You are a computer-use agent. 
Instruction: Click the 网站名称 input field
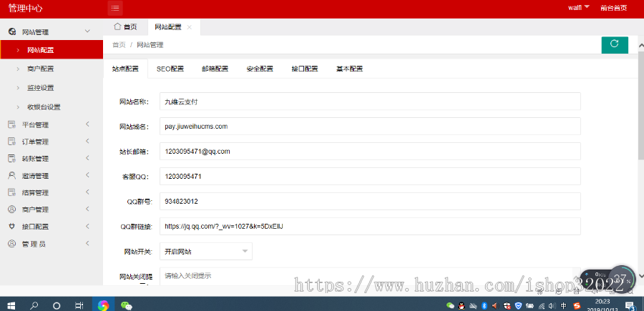coord(370,102)
